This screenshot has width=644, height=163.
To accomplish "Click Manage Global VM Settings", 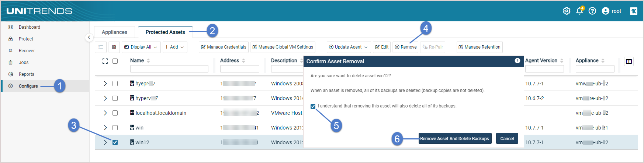I will 283,47.
